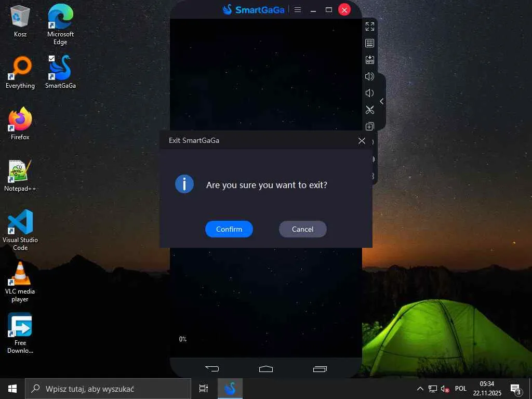Raise volume with the louder speaker icon
Screen dimensions: 532x399
(x=369, y=76)
